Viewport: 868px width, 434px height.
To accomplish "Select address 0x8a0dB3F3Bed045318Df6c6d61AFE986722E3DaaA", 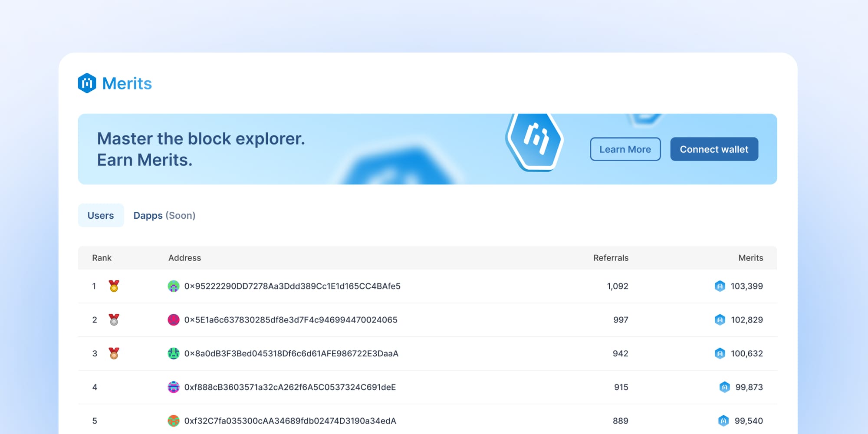I will tap(291, 353).
